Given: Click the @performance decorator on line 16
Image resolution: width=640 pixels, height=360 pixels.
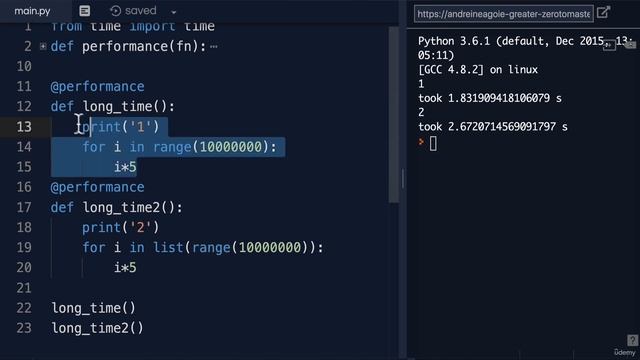Looking at the screenshot, I should (x=97, y=187).
